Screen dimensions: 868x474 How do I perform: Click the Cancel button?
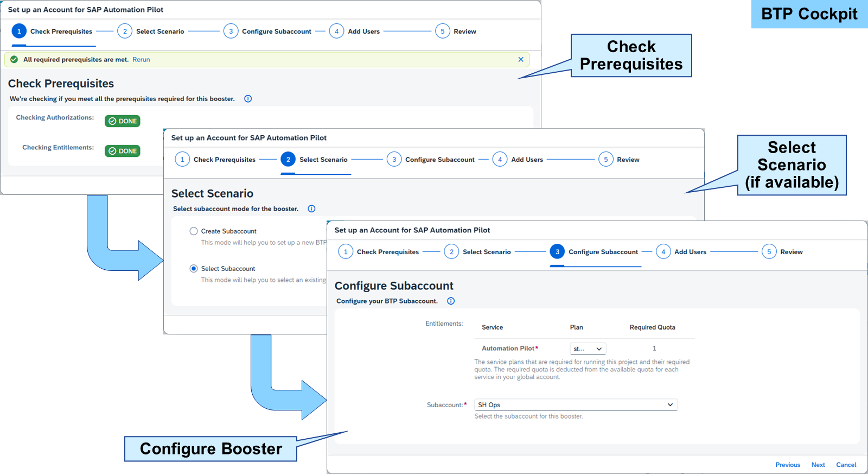pos(846,465)
